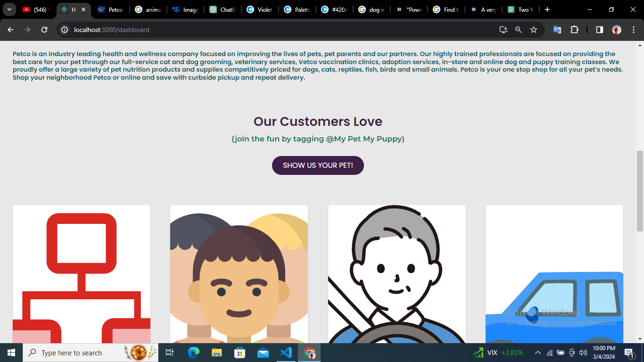Select the blue car image card
This screenshot has width=644, height=362.
(x=554, y=274)
